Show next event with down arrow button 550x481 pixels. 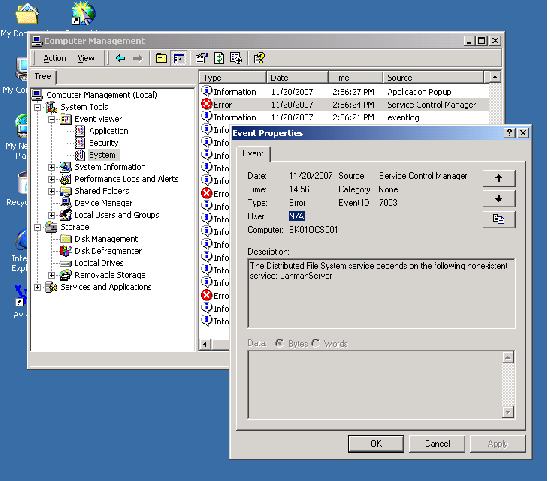(499, 199)
